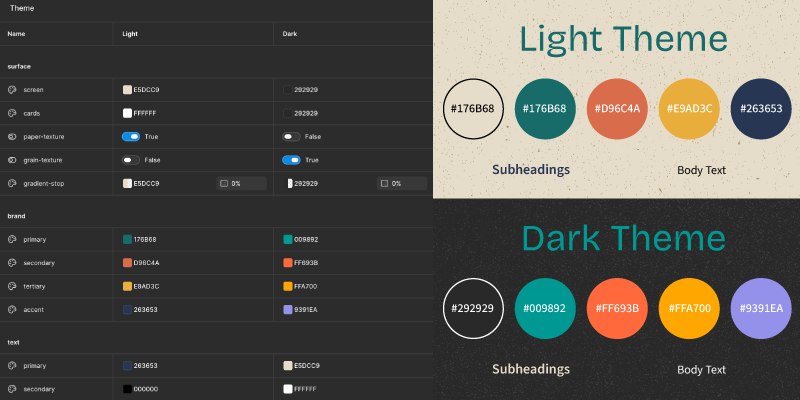Image resolution: width=800 pixels, height=400 pixels.
Task: Click the palette icon beside surface screen variable
Action: click(x=12, y=90)
